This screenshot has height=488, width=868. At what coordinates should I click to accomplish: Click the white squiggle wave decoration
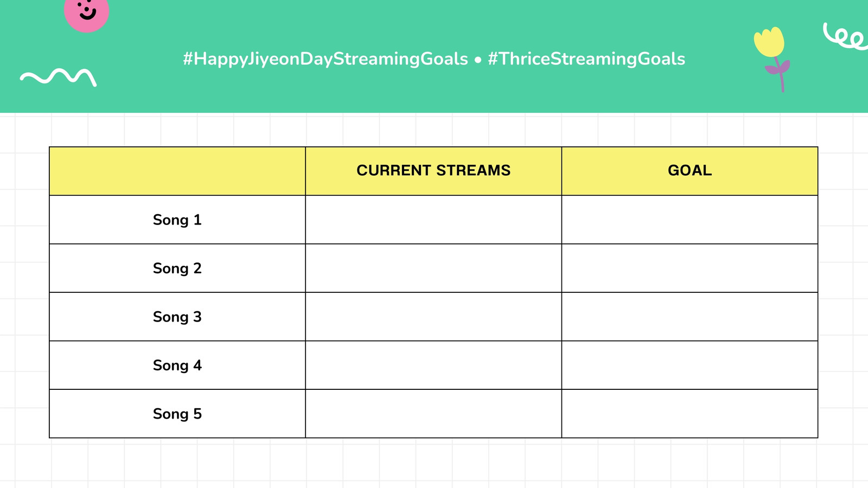(59, 78)
